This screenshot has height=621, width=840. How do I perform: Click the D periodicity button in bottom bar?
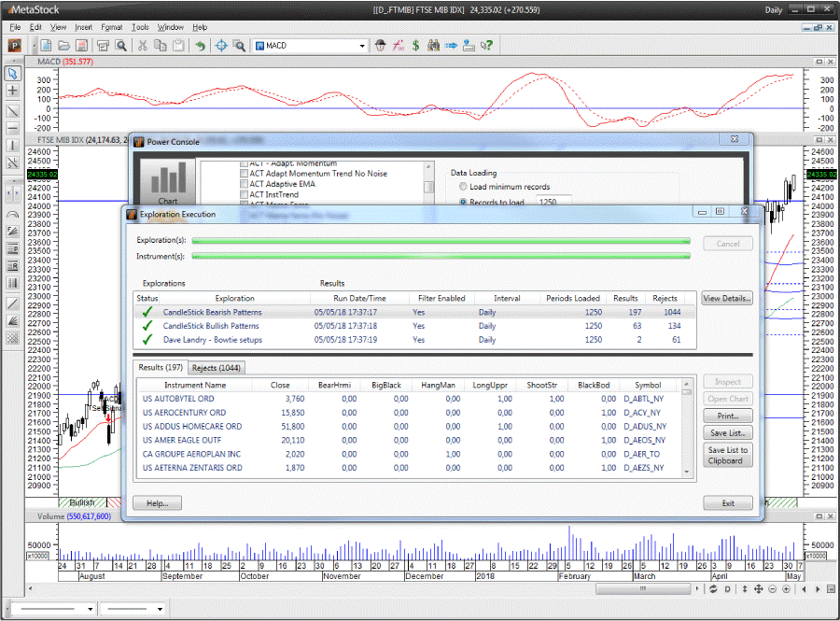727,589
